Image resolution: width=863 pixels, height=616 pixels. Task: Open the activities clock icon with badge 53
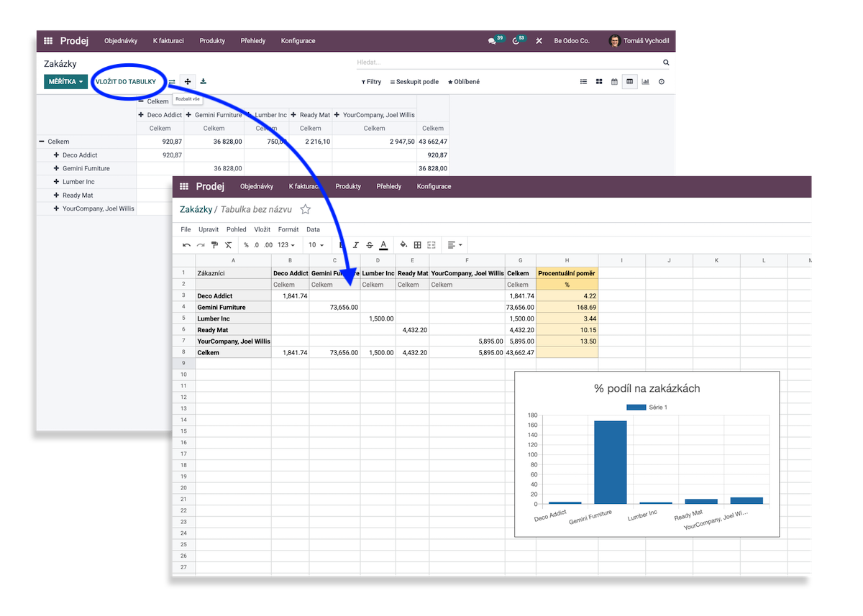coord(517,40)
